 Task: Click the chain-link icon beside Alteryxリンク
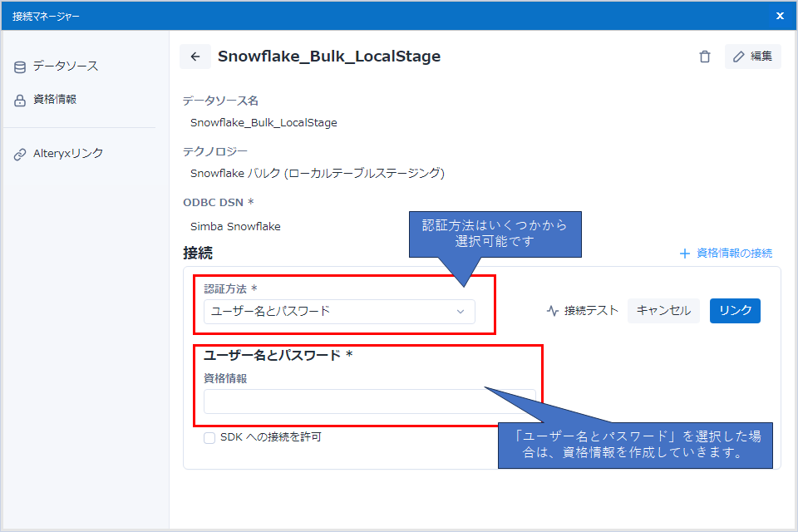[x=20, y=154]
